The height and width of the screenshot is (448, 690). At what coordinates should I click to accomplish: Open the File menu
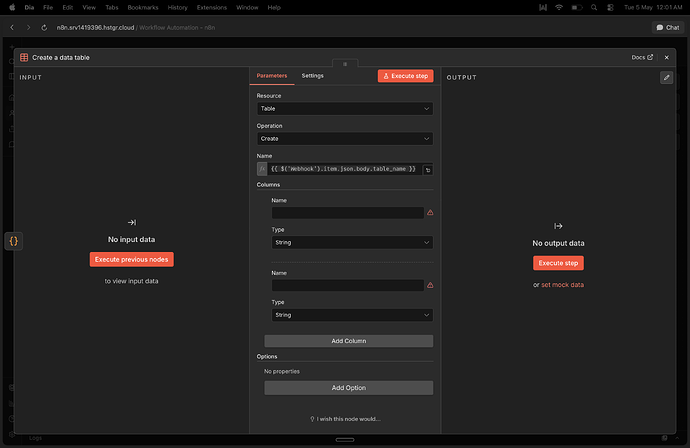48,7
